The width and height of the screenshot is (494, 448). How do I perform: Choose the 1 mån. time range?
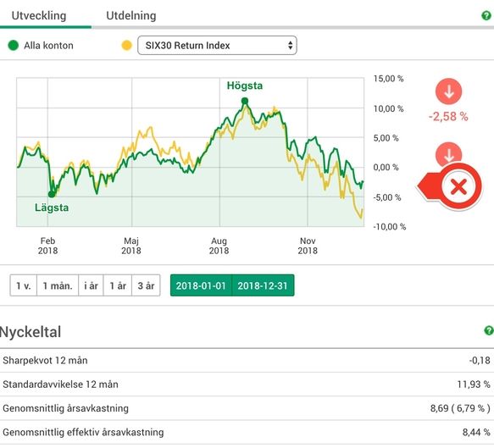pyautogui.click(x=58, y=285)
